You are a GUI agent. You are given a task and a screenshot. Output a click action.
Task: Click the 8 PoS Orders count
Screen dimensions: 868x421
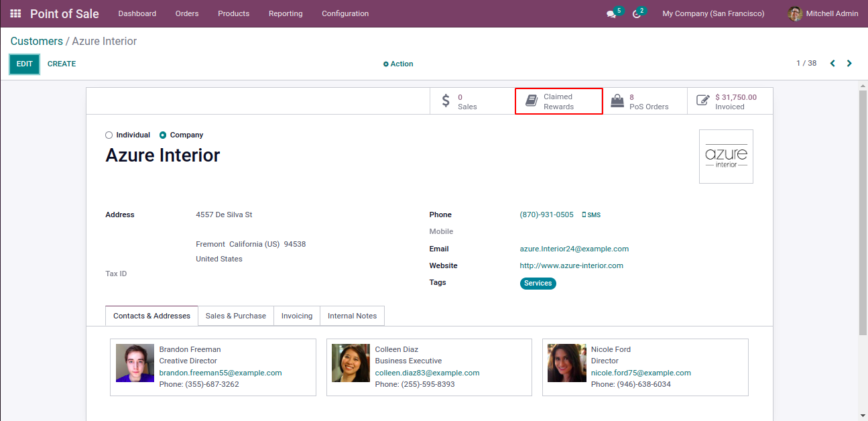pyautogui.click(x=631, y=97)
